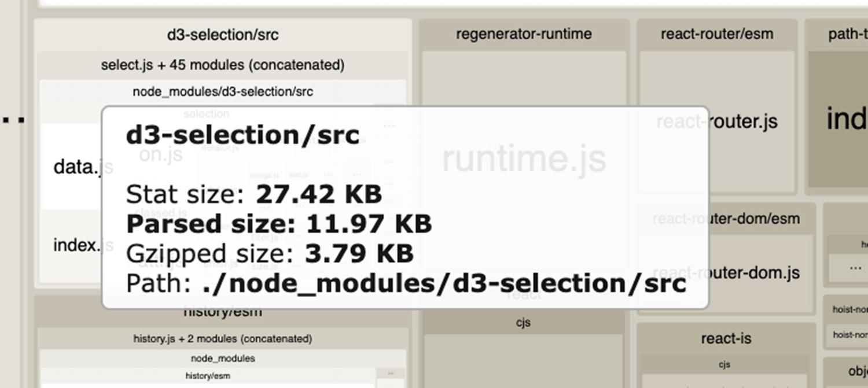
Task: Open the path-to-regexp index block
Action: click(x=846, y=119)
